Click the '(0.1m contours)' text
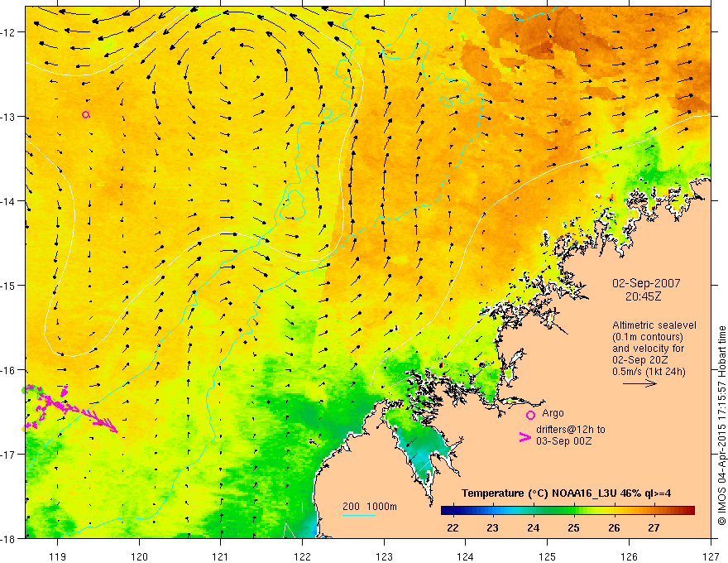 coord(648,337)
